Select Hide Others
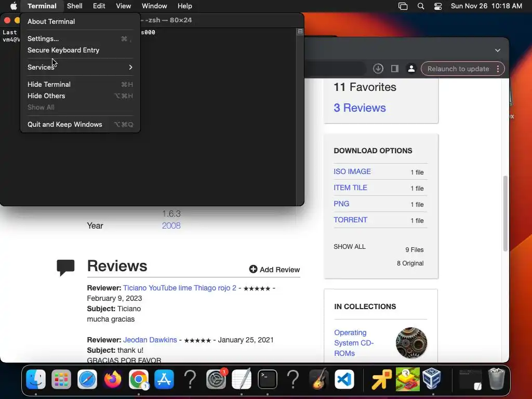The image size is (532, 399). coord(80,96)
